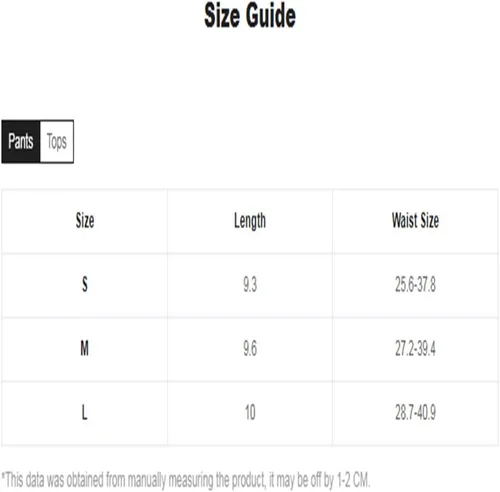Image resolution: width=500 pixels, height=492 pixels.
Task: Click the 1-2 CM text in footnote
Action: [353, 480]
